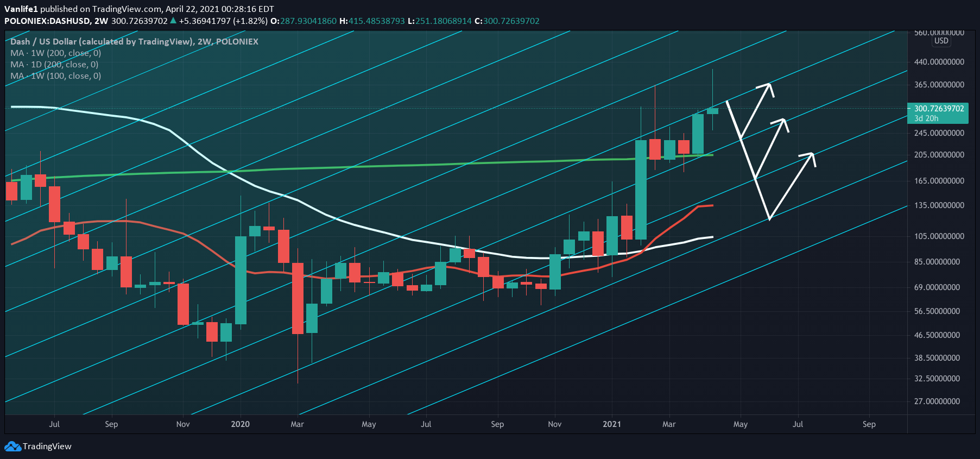Click the '3d 20h' bar countdown label
Viewport: 980px width, 459px height.
click(926, 118)
